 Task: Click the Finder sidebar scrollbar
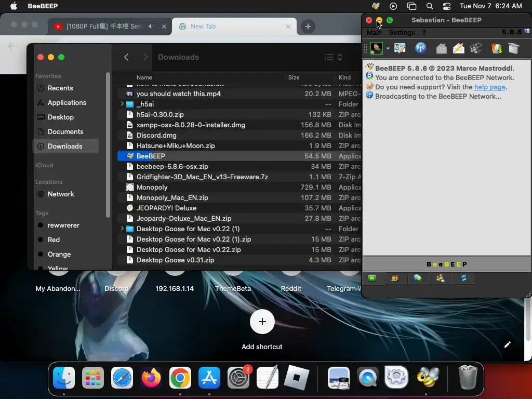pos(108,145)
